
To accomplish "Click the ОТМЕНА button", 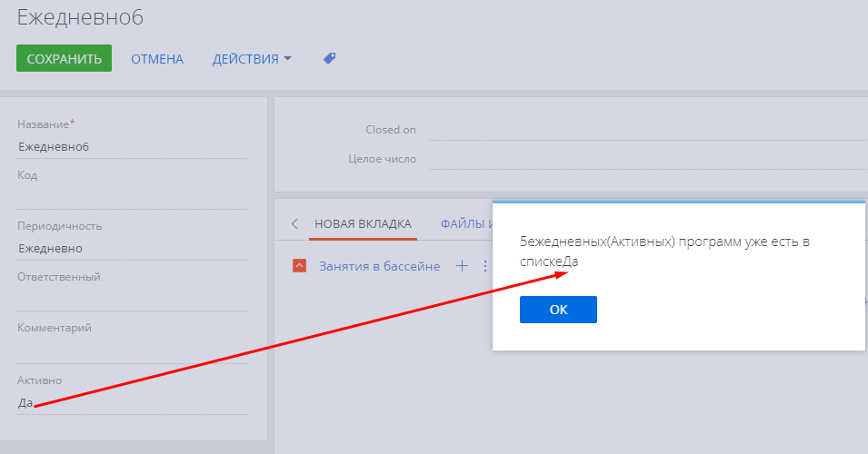I will (157, 59).
